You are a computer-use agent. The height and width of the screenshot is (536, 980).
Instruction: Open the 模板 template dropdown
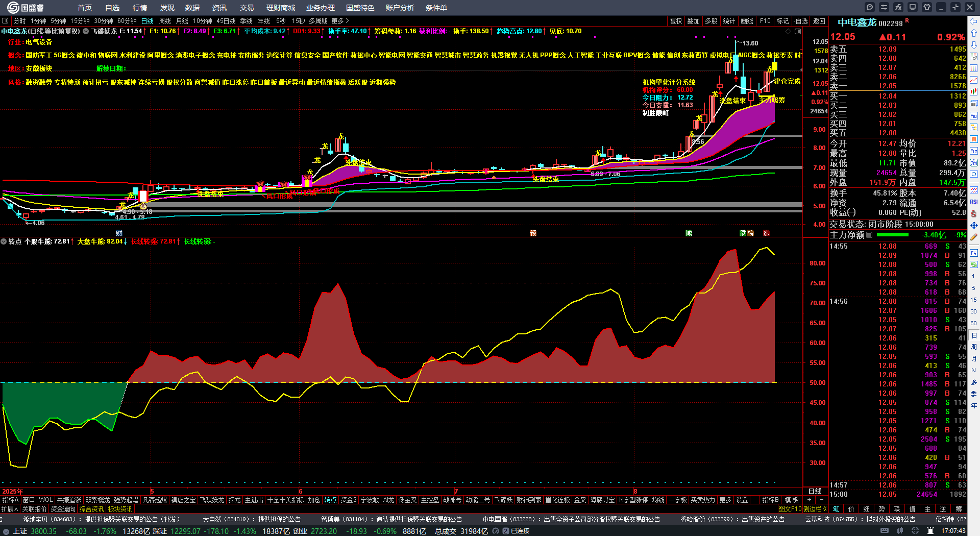[792, 500]
